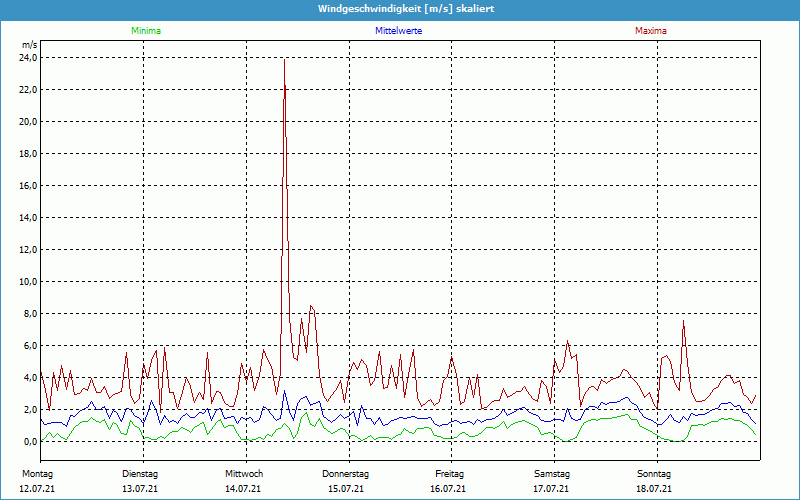Click the date 18.07.21
The width and height of the screenshot is (800, 500).
654,489
